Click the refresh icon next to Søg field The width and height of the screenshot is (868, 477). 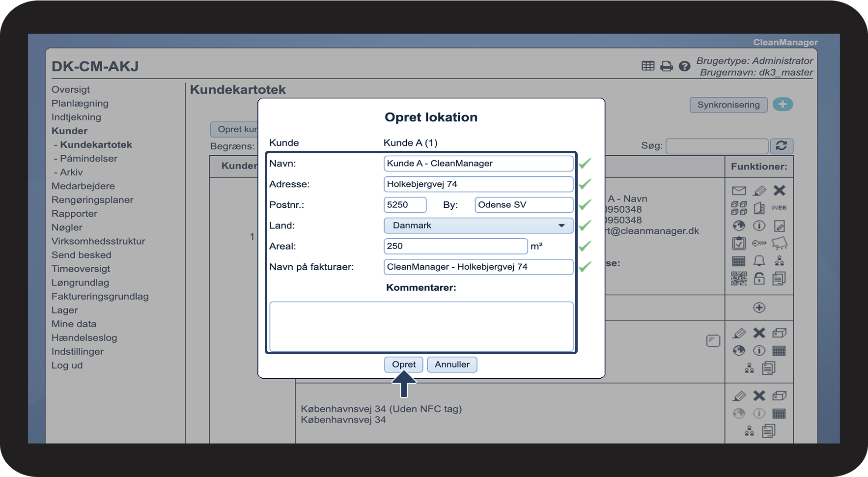[x=781, y=146]
